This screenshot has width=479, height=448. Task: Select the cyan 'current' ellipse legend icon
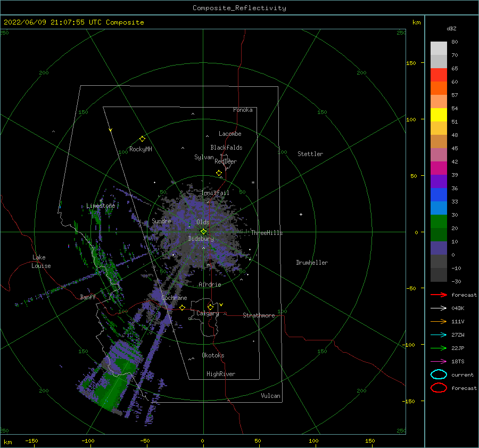click(x=439, y=374)
